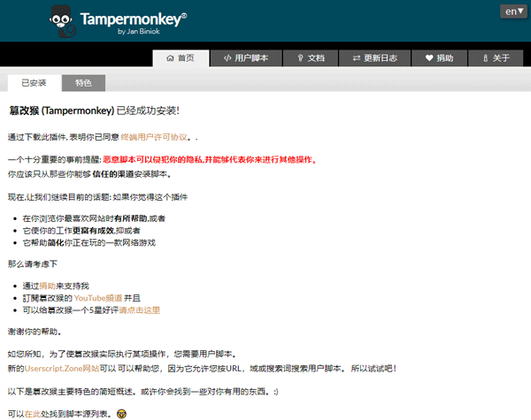Viewport: 531px width, 420px height.
Task: Follow the 捐助 link in the support list
Action: coord(48,286)
